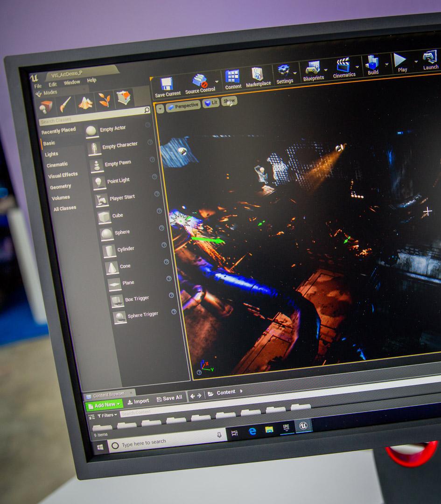Click the Cylinder primitive icon
Screen dimensions: 441x504
tap(109, 251)
